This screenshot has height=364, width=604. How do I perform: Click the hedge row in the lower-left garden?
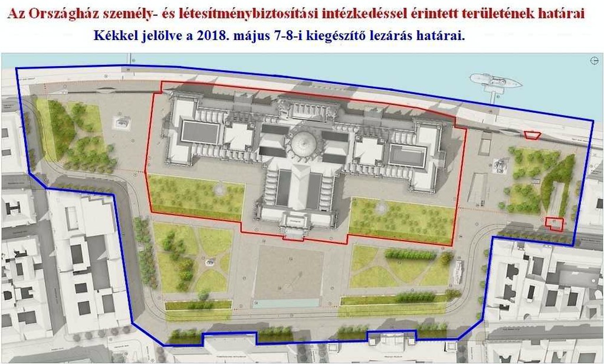pyautogui.click(x=198, y=304)
